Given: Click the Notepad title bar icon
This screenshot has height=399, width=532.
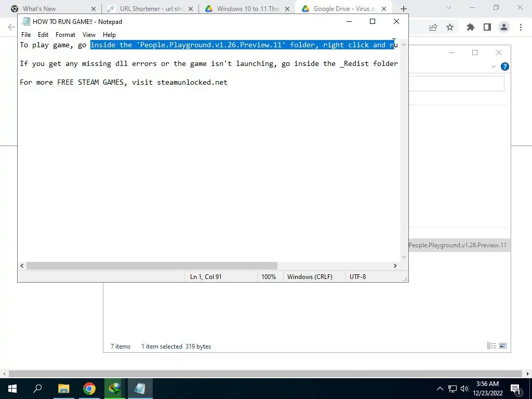Looking at the screenshot, I should coord(26,21).
